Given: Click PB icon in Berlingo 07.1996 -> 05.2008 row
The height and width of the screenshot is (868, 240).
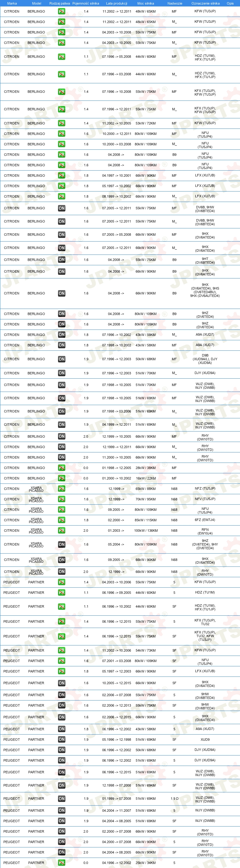Looking at the screenshot, I should (62, 57).
